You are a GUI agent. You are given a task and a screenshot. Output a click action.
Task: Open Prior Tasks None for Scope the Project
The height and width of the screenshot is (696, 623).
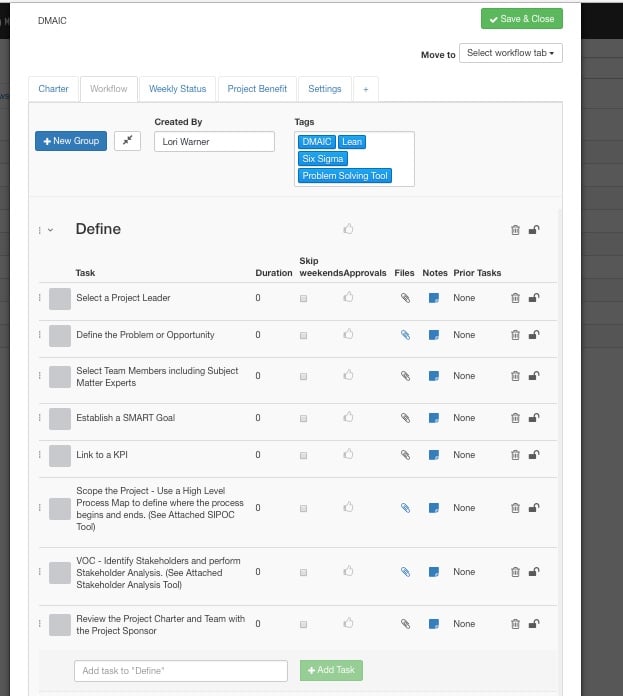tap(464, 508)
